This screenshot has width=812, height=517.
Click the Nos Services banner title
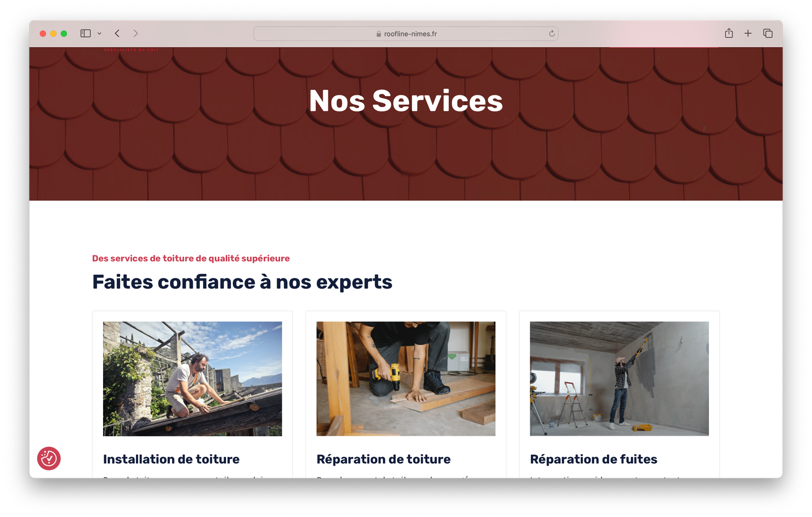405,101
